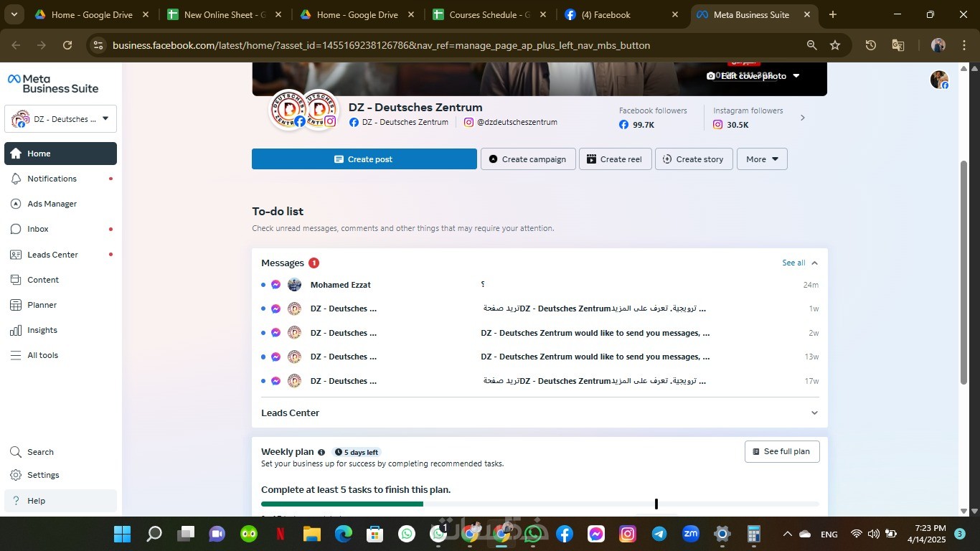The width and height of the screenshot is (980, 551).
Task: Switch to the Courses Schedule tab
Action: pyautogui.click(x=489, y=14)
